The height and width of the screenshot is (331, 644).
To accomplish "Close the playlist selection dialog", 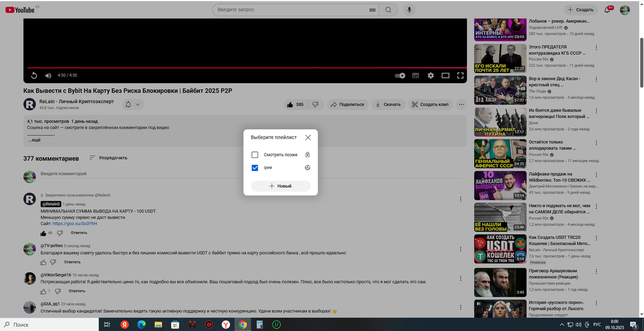I will 308,137.
